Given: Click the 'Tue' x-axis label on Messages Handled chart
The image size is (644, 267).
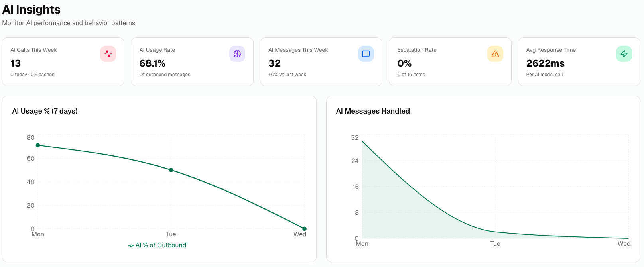Looking at the screenshot, I should tap(495, 244).
